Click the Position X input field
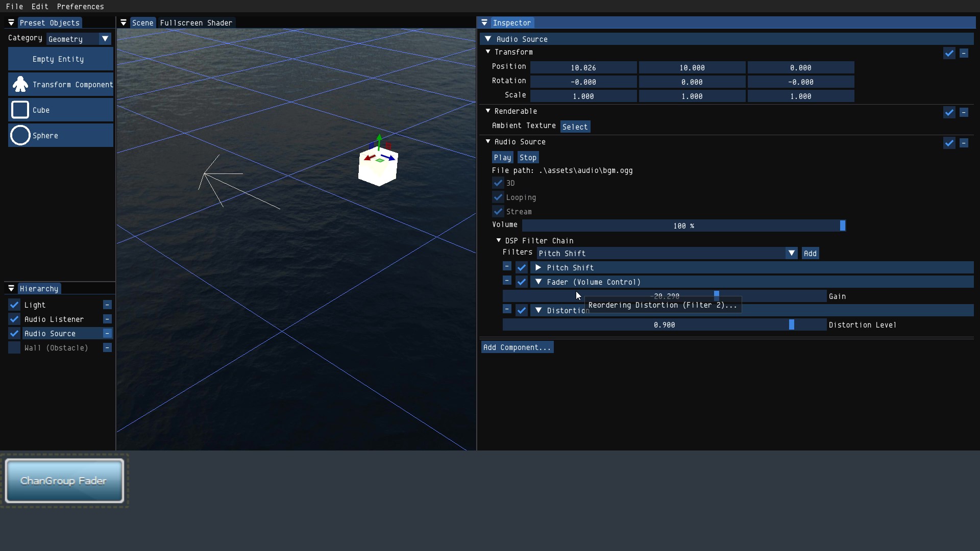 [583, 67]
